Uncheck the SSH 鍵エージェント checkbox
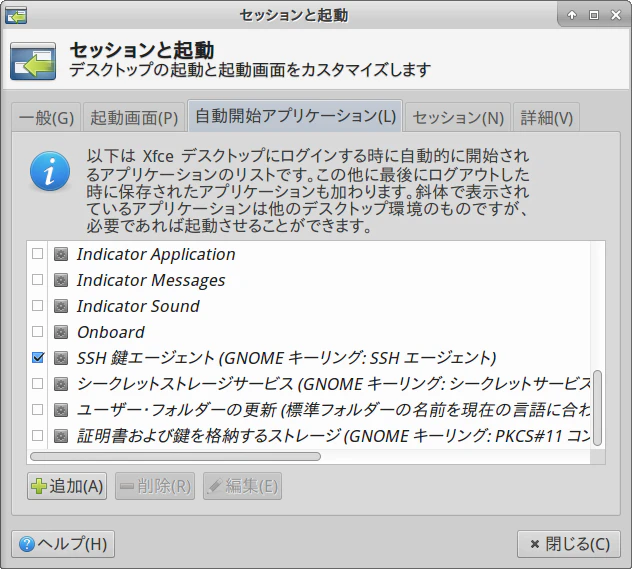 (x=37, y=358)
